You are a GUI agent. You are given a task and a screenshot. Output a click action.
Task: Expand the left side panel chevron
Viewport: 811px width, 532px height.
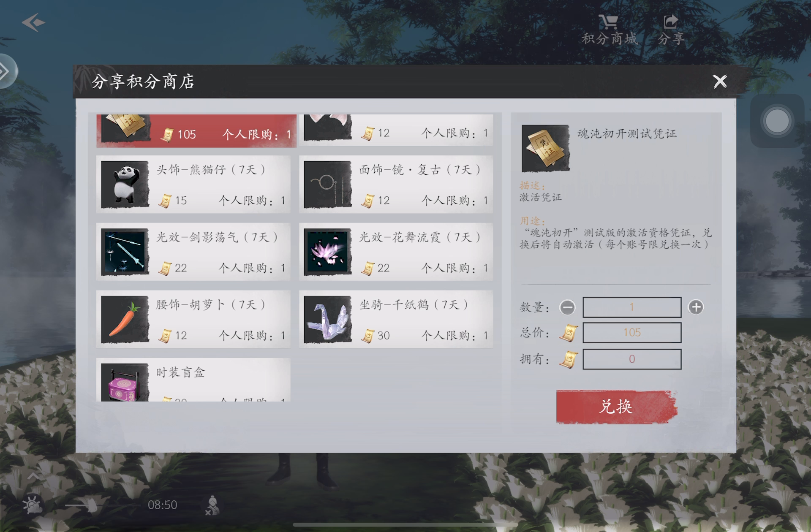click(x=6, y=71)
